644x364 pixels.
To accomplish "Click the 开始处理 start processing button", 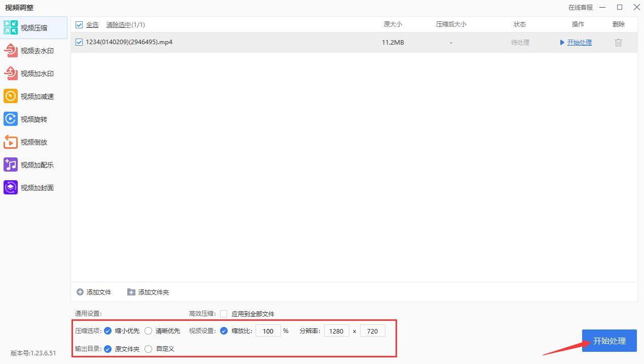I will coord(609,341).
